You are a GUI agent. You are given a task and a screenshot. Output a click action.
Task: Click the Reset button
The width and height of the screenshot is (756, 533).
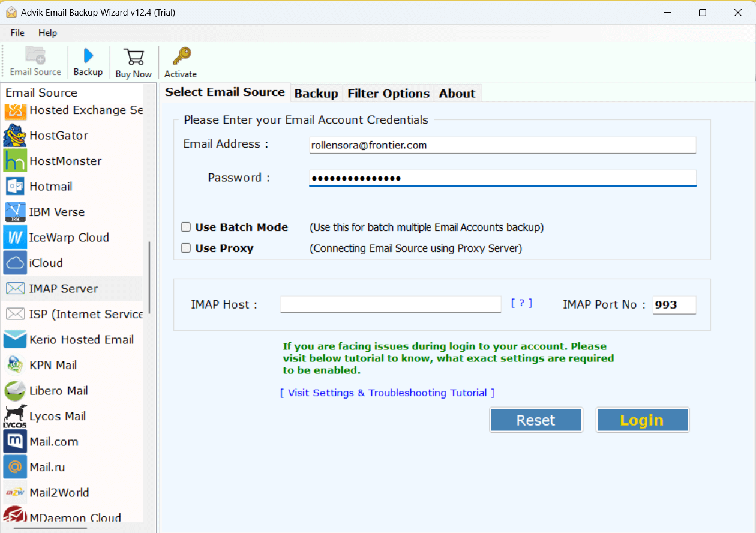pos(536,420)
